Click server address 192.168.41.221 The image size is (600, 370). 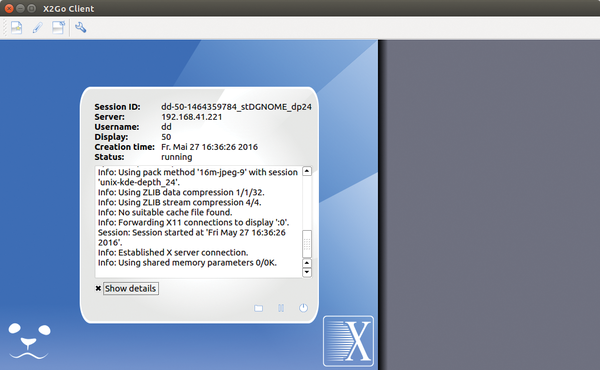(x=191, y=117)
